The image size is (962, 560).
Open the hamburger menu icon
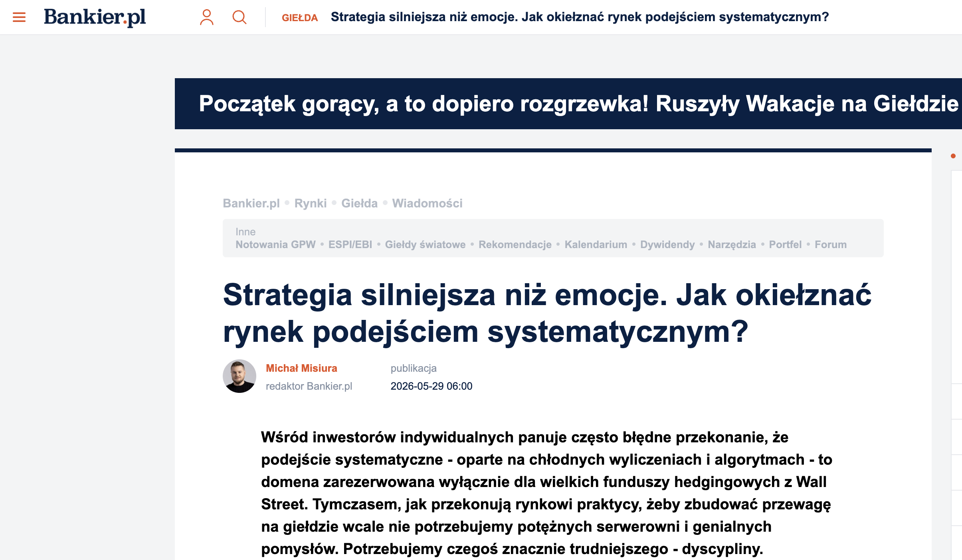[x=19, y=17]
